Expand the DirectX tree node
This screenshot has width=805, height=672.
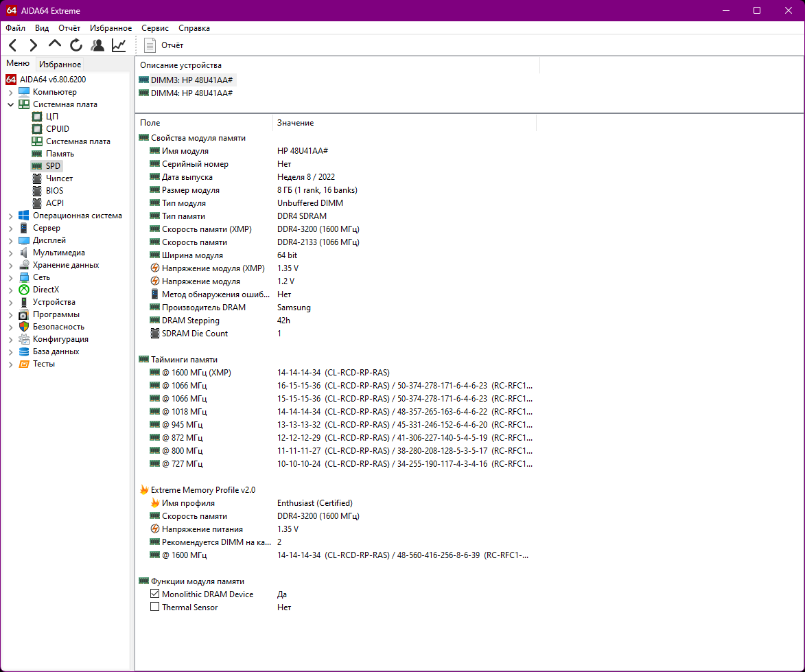coord(11,290)
